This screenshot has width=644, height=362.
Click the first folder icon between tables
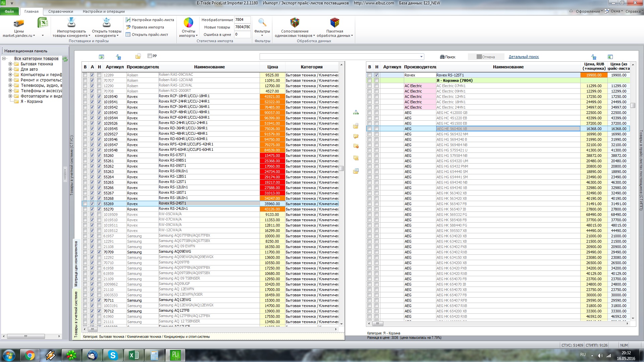coord(356,126)
